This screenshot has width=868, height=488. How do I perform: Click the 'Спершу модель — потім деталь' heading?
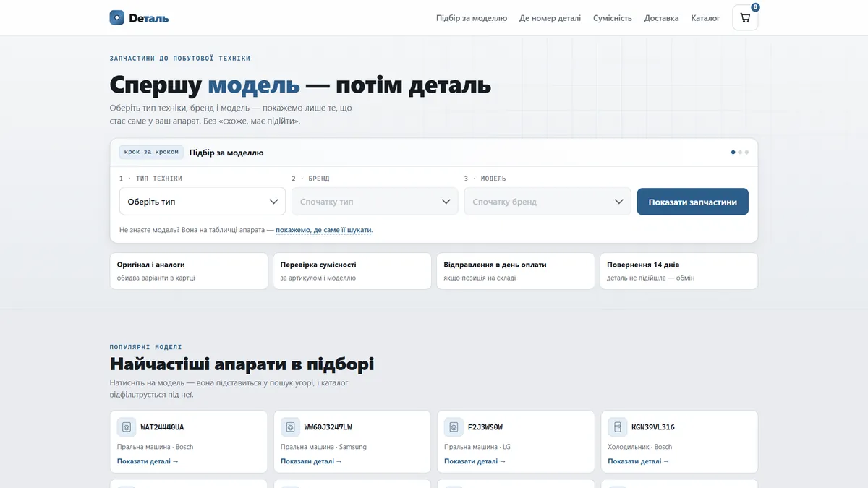(300, 85)
